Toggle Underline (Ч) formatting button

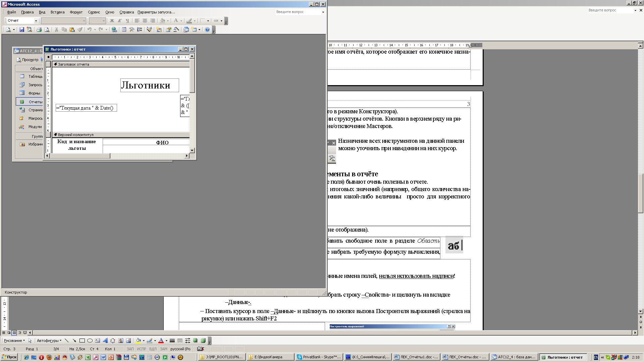click(127, 21)
